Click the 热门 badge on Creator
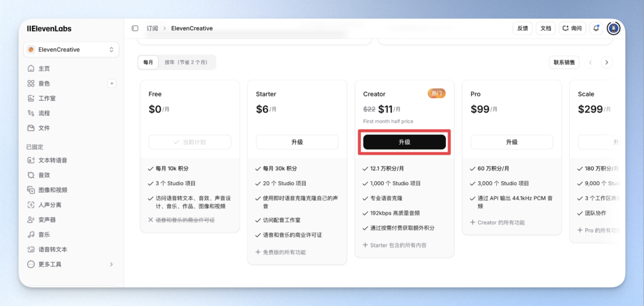Image resolution: width=644 pixels, height=306 pixels. coord(436,93)
